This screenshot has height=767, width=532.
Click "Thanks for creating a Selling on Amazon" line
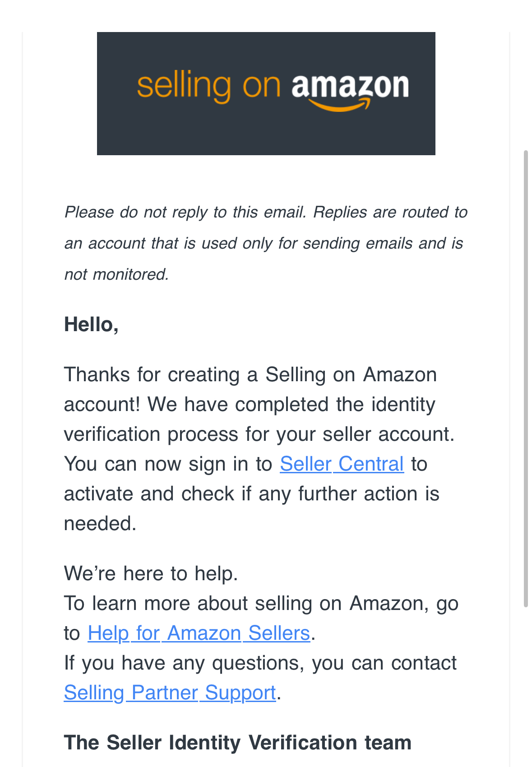pos(250,374)
